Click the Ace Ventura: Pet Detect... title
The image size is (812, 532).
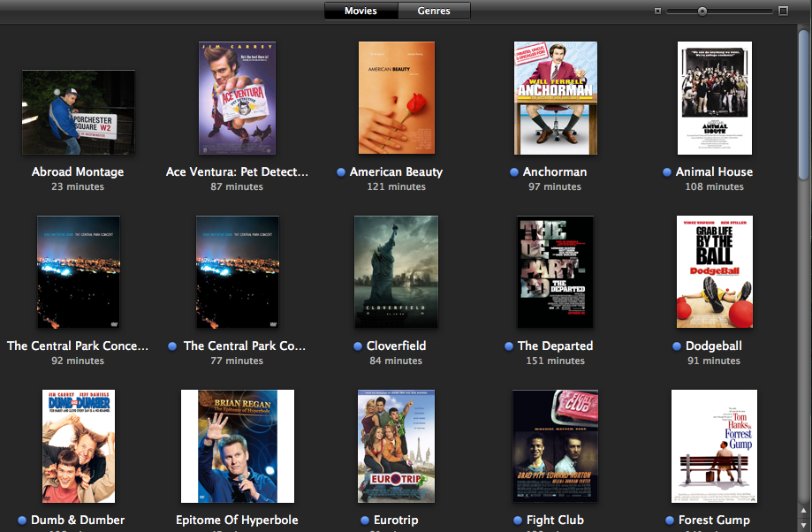click(x=237, y=172)
